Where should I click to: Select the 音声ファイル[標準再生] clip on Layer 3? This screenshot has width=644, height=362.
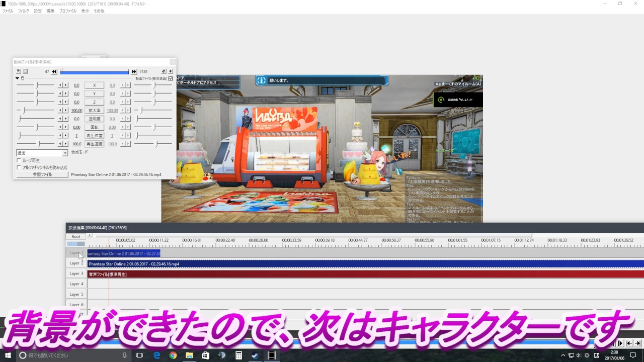tap(365, 274)
